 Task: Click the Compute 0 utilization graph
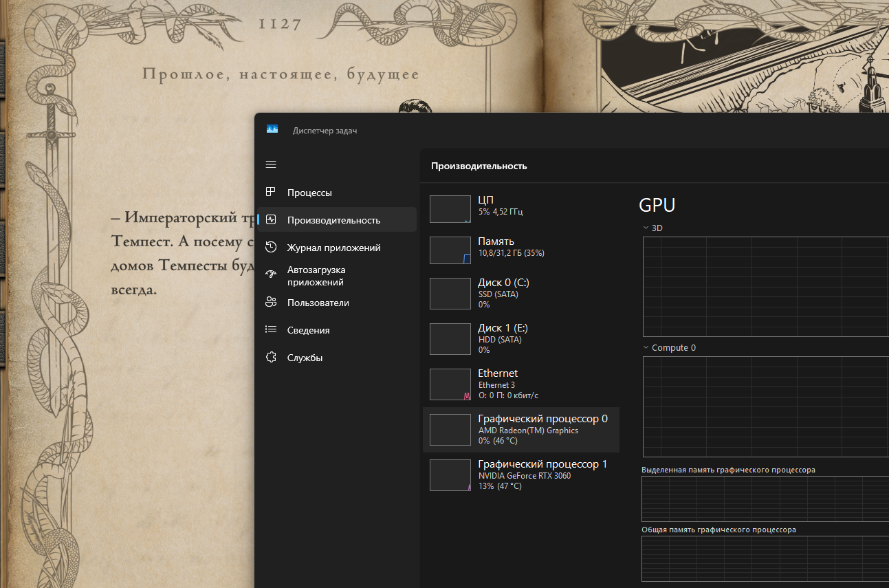pyautogui.click(x=765, y=406)
